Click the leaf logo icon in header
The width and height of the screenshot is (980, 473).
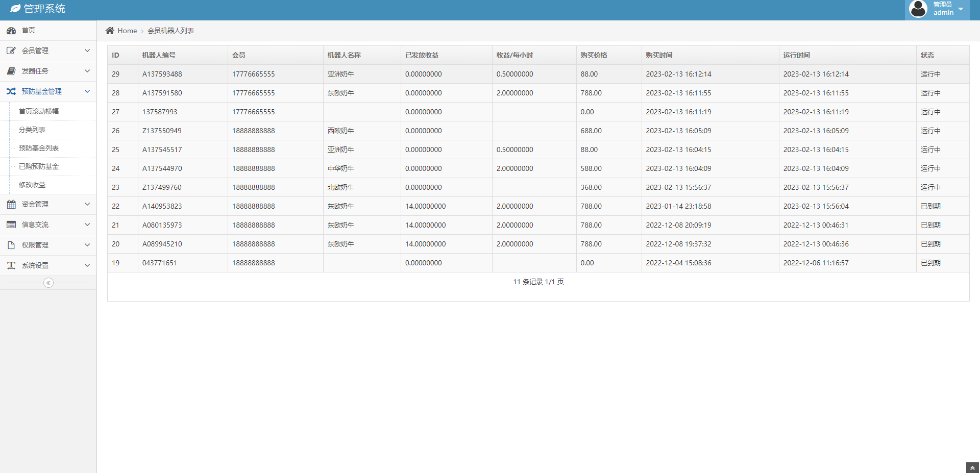[x=15, y=9]
